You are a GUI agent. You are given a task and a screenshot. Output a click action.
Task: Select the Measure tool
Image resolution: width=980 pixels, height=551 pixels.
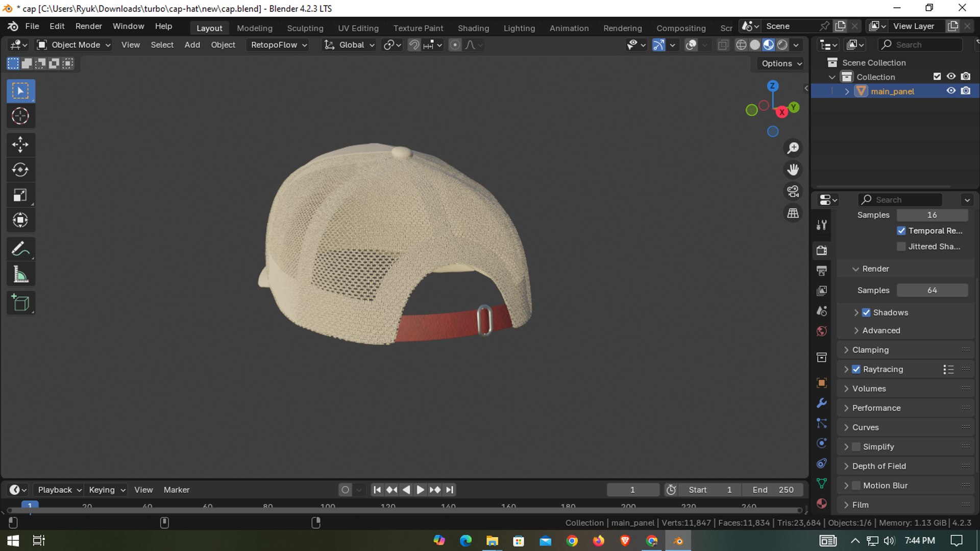(x=20, y=275)
